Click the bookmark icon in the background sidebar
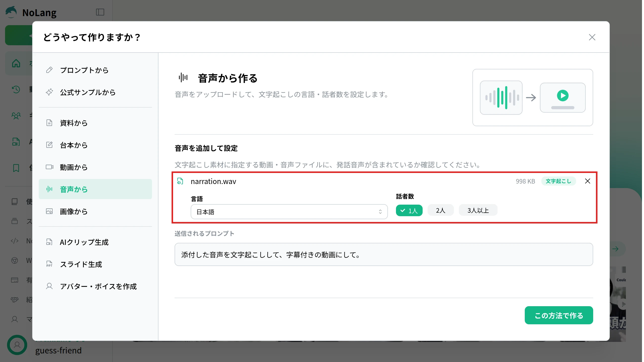Viewport: 644px width, 362px height. coord(16,168)
